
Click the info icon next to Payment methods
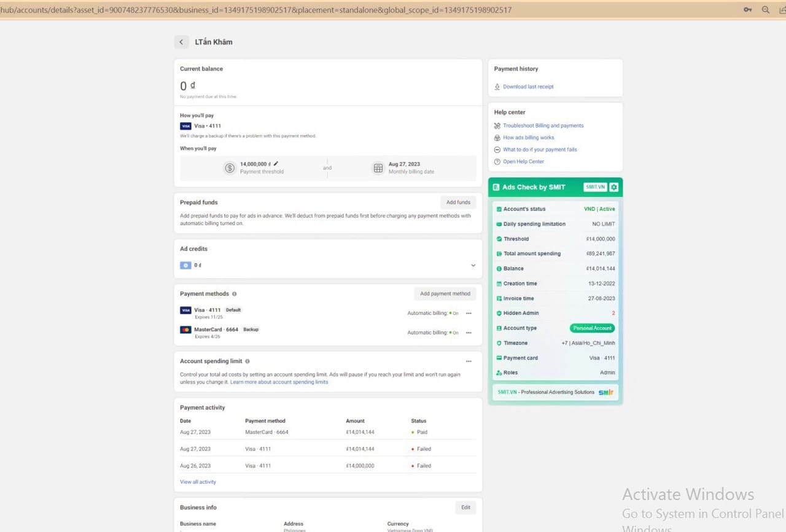coord(235,294)
